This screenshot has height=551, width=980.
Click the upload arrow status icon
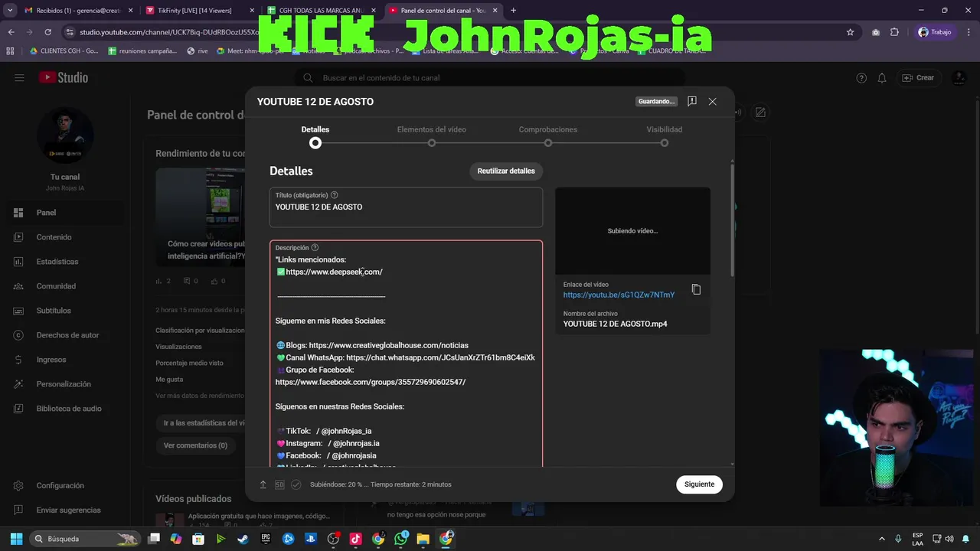pyautogui.click(x=263, y=484)
